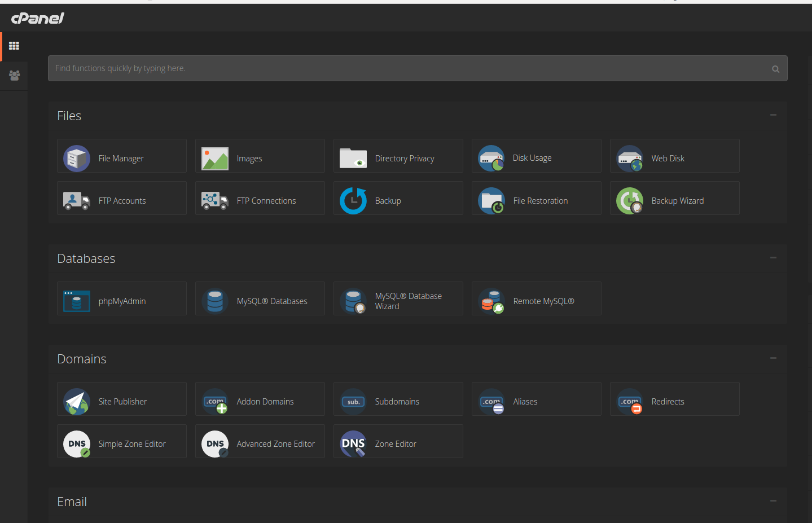Click the Backup clock icon
812x523 pixels.
353,201
